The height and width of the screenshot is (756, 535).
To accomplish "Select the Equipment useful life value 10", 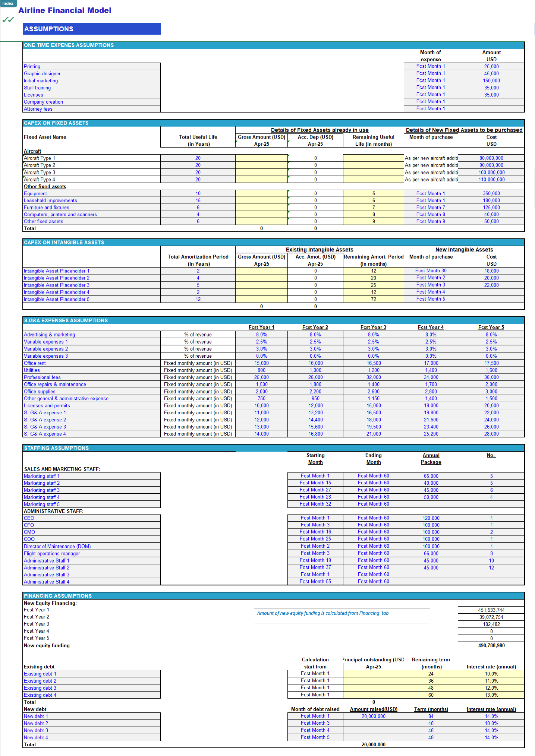I will pos(198,194).
